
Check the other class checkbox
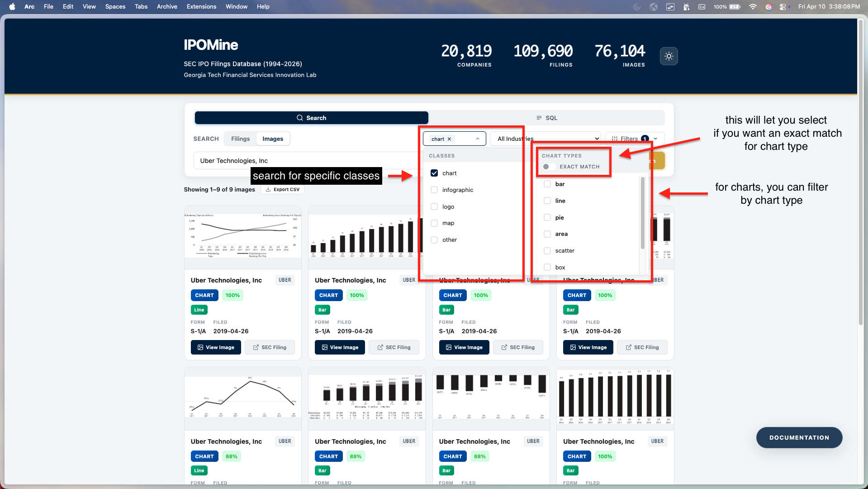point(434,240)
